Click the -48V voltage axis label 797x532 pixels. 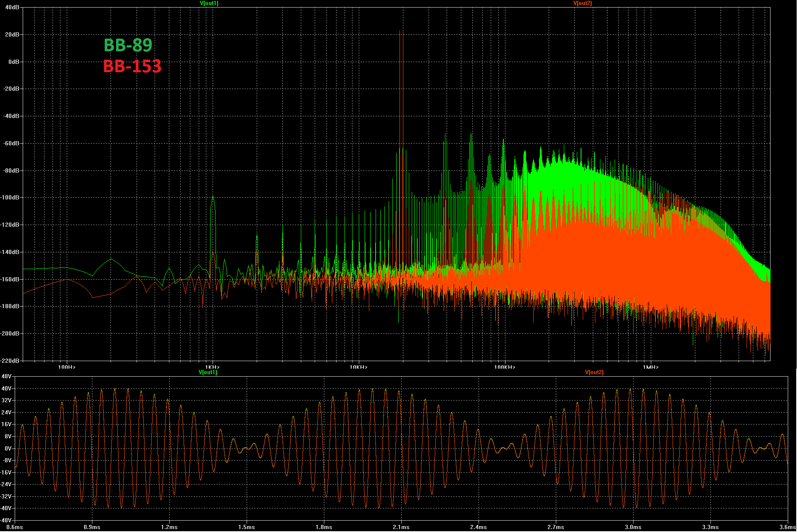click(6, 521)
